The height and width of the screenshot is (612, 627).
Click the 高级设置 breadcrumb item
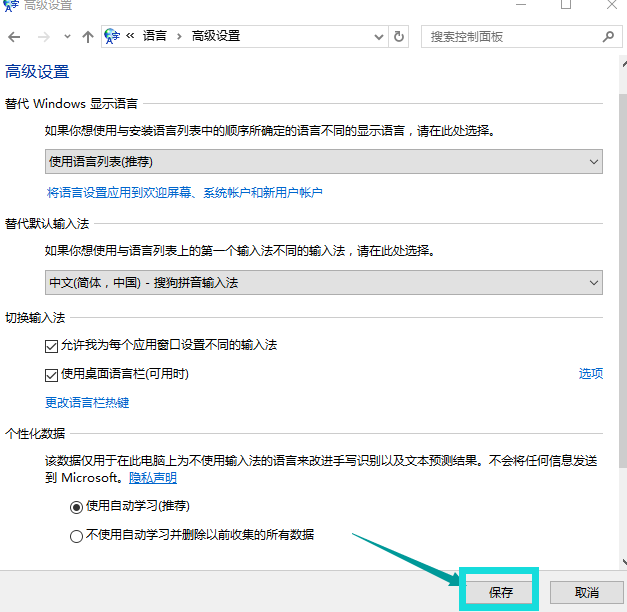point(216,37)
